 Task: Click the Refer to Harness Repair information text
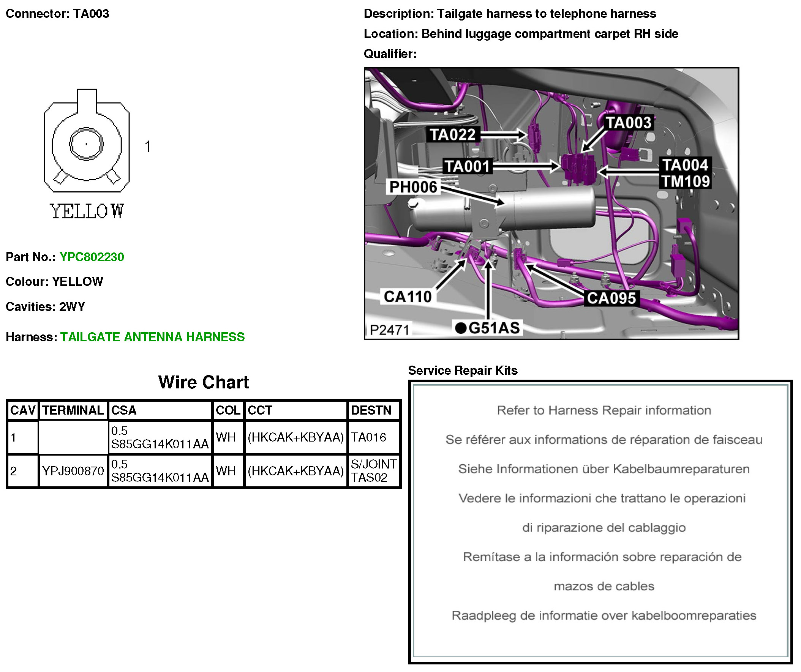point(604,410)
